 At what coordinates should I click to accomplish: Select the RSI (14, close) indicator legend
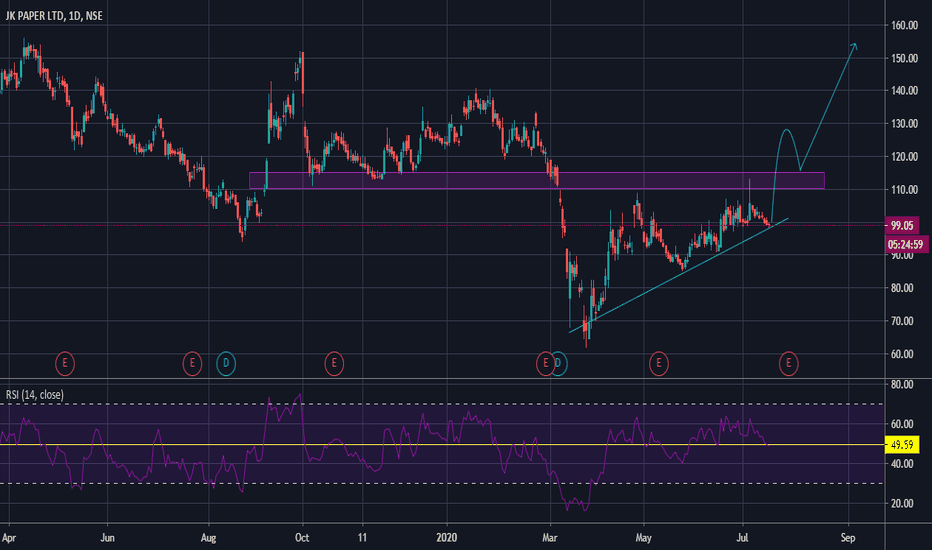coord(34,395)
